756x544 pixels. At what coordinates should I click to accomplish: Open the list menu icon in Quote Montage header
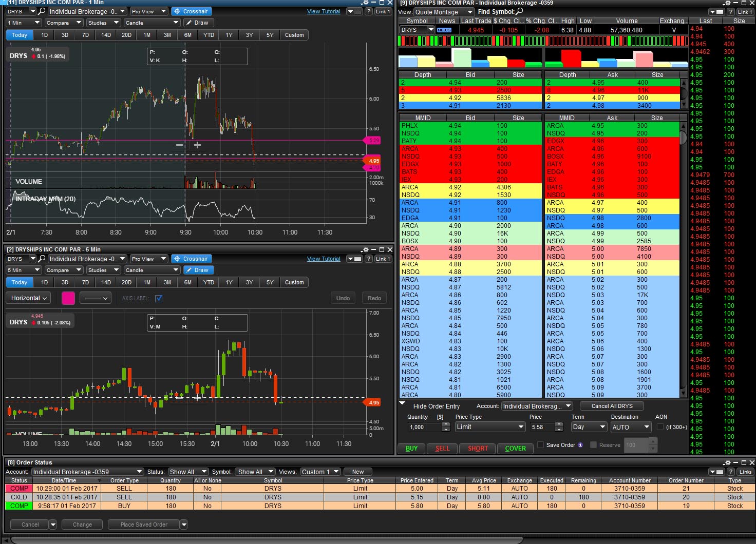(716, 12)
